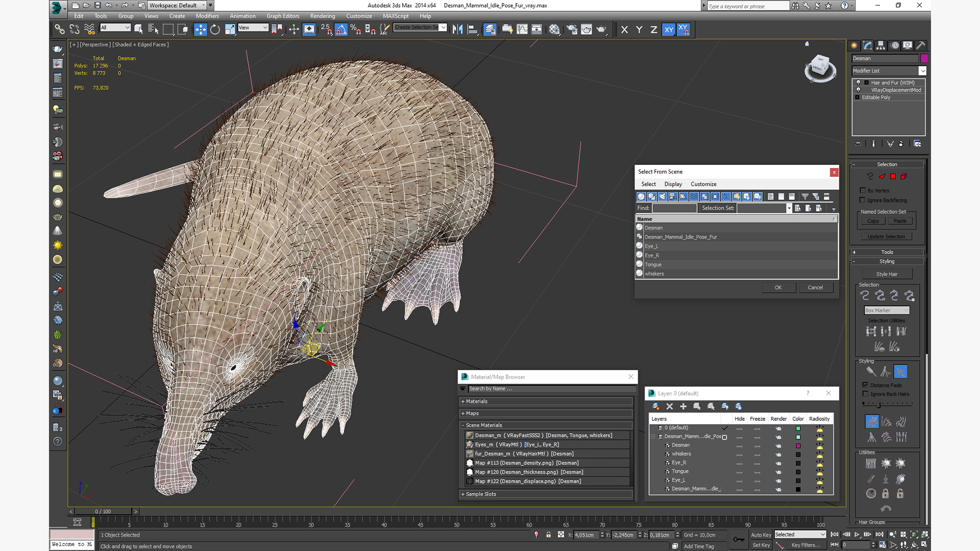The width and height of the screenshot is (980, 551).
Task: Click Delete layer X icon in Layer dialog
Action: tap(670, 407)
